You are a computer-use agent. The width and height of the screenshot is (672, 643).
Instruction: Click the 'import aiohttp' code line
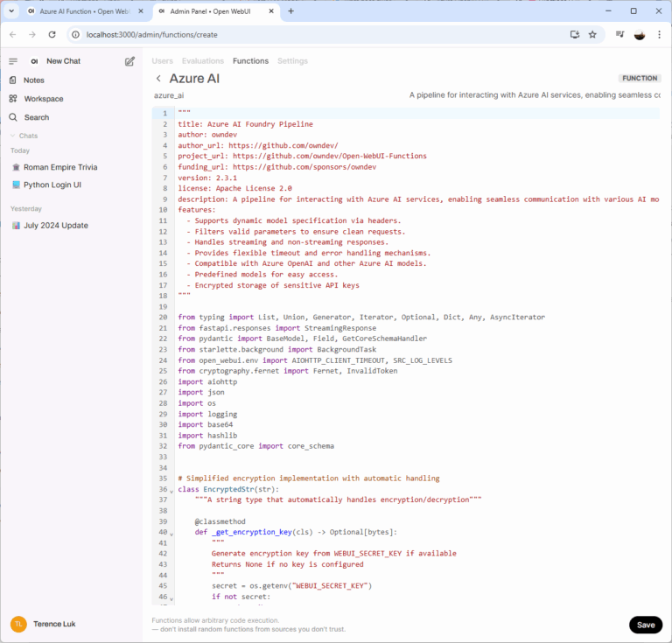(x=207, y=381)
